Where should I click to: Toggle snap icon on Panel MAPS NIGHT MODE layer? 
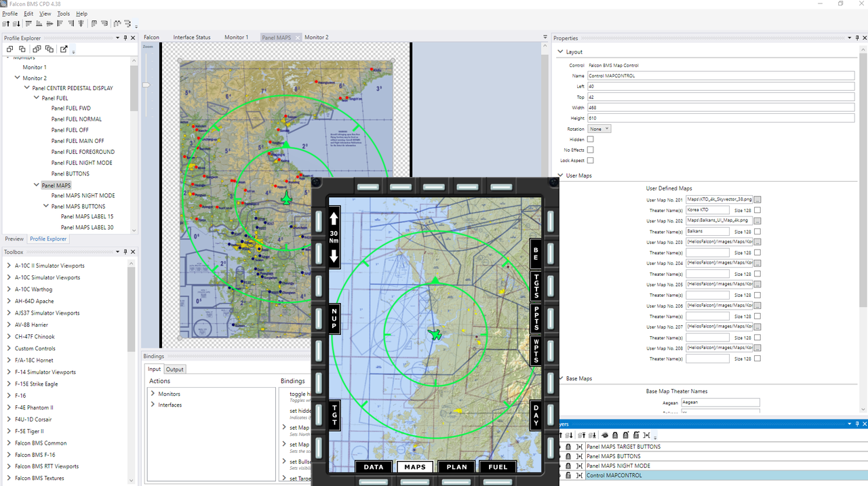(580, 466)
